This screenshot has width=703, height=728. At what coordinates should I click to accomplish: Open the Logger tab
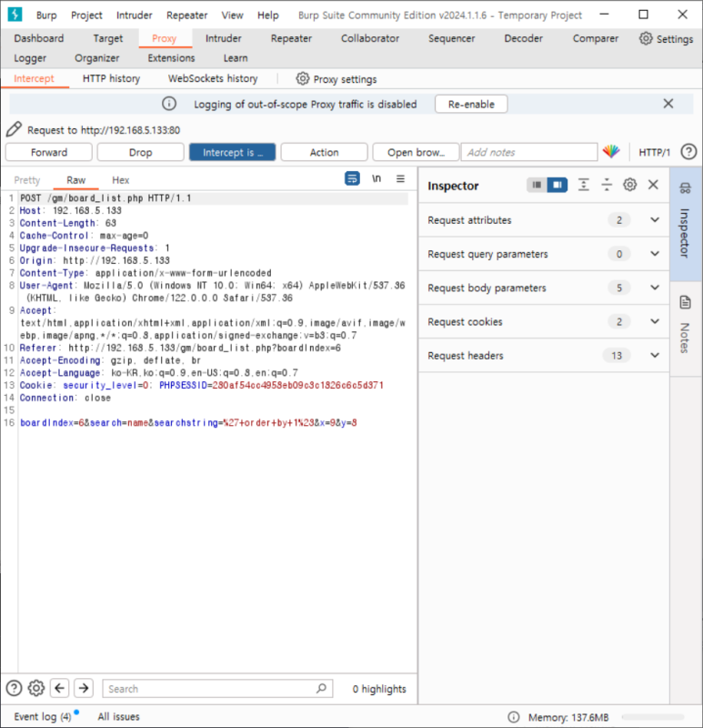[x=30, y=58]
